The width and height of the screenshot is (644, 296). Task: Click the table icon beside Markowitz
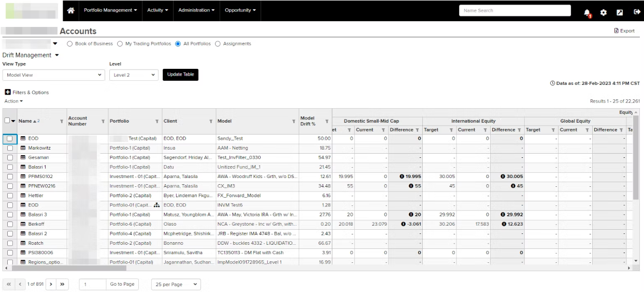pyautogui.click(x=23, y=148)
